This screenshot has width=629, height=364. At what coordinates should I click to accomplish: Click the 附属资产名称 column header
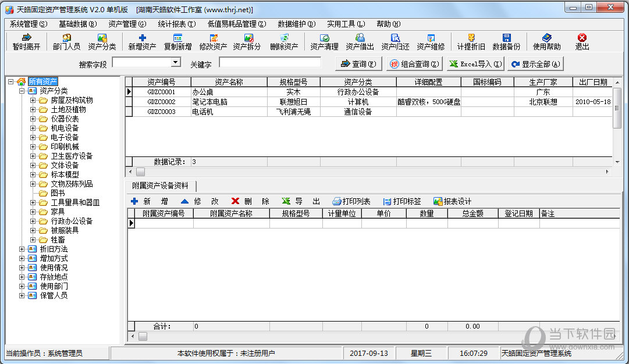coord(232,213)
